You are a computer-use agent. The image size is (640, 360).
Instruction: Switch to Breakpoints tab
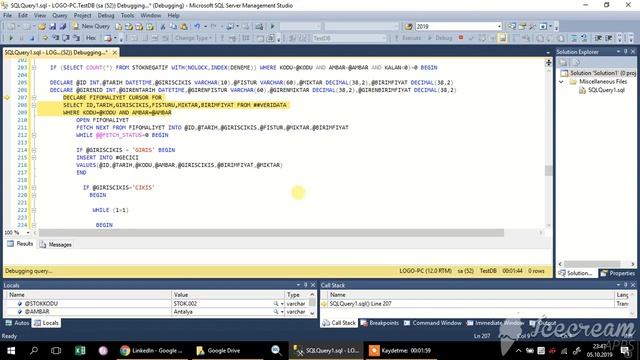(x=380, y=323)
